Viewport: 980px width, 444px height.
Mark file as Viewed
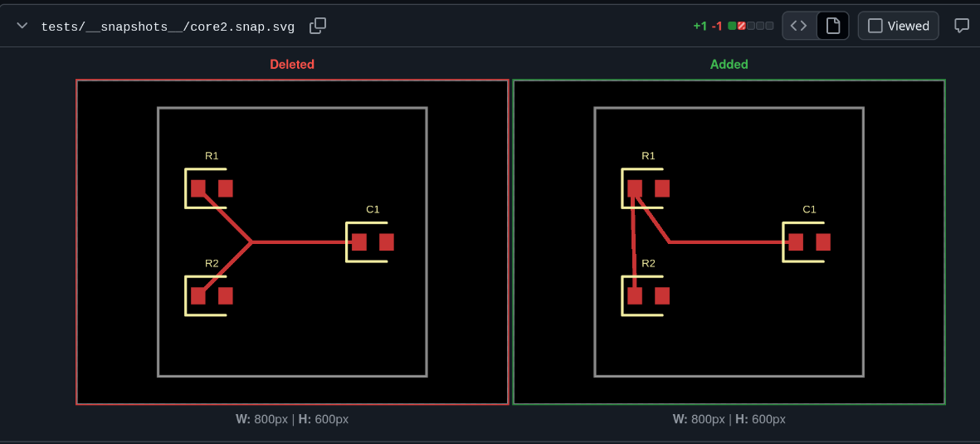[898, 26]
